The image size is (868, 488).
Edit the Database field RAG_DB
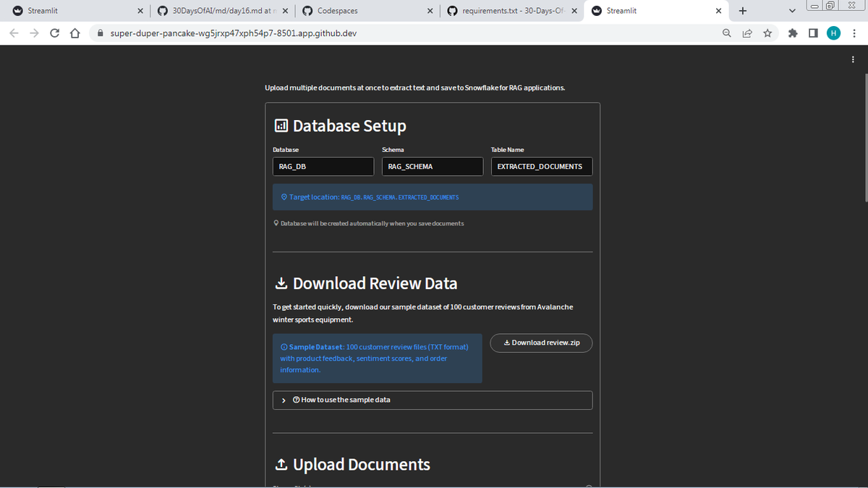tap(323, 166)
